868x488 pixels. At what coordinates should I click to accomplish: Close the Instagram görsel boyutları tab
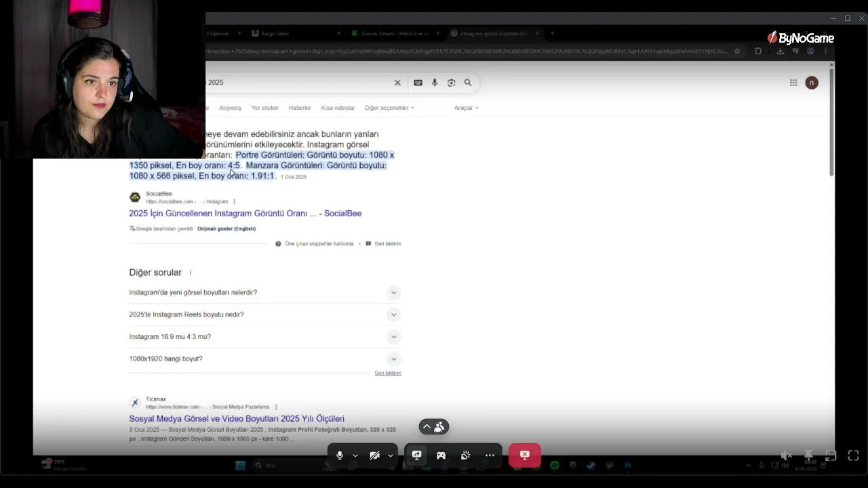click(538, 33)
